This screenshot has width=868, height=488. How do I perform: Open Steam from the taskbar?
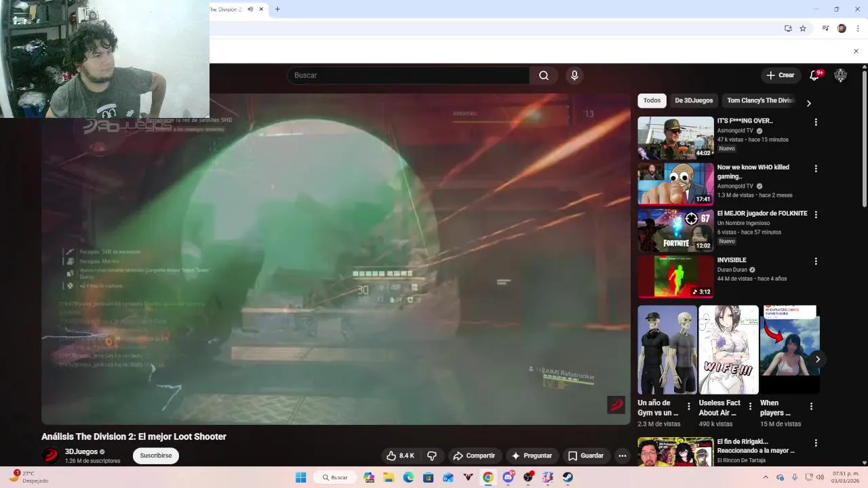click(x=568, y=477)
